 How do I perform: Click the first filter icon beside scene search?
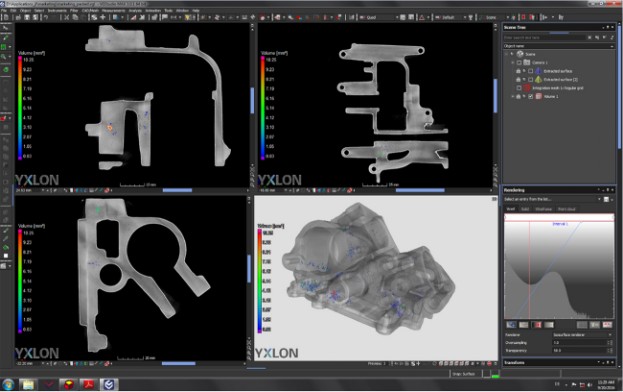tap(590, 37)
